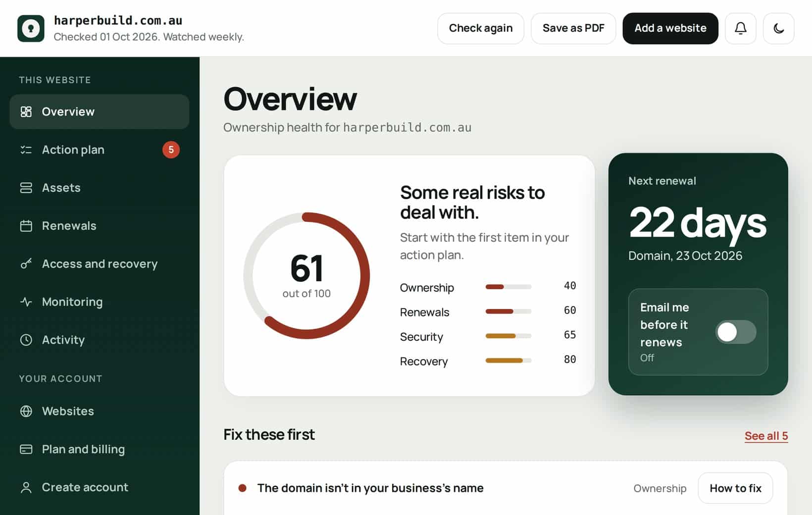Go to the Assets section
812x515 pixels.
click(99, 188)
